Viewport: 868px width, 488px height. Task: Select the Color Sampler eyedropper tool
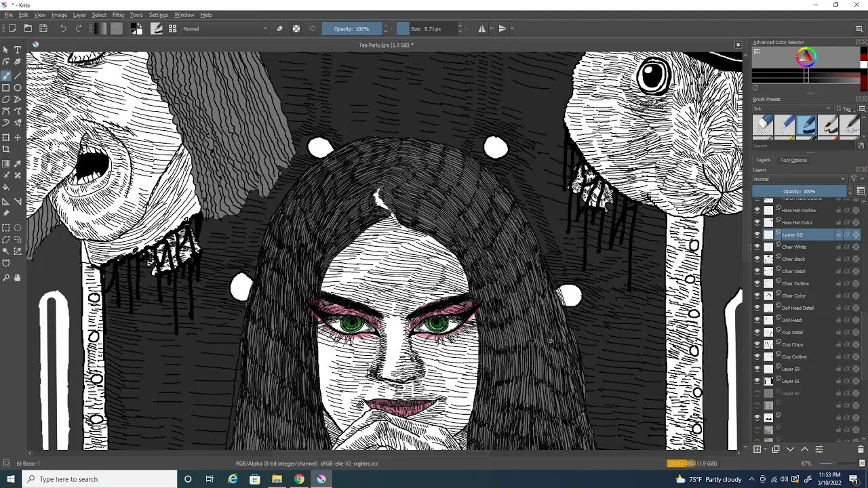(18, 163)
